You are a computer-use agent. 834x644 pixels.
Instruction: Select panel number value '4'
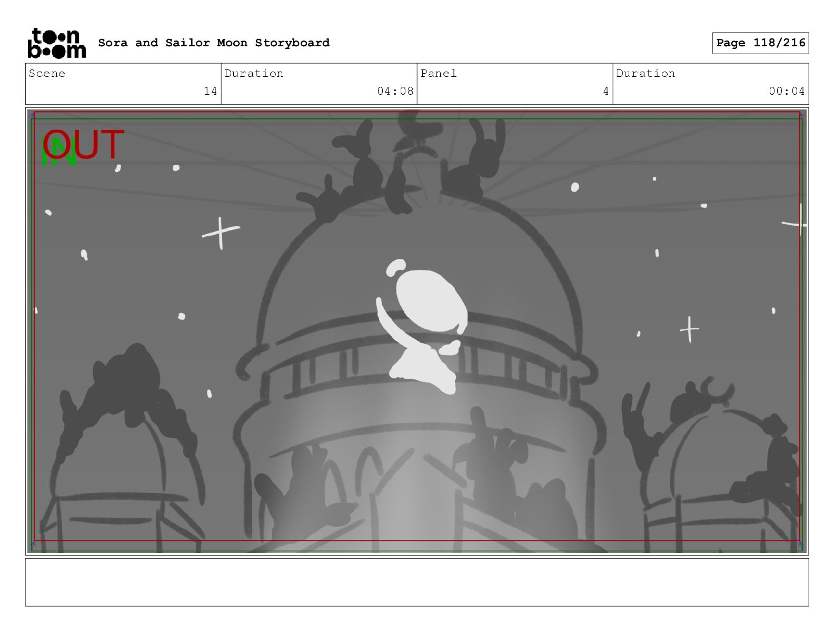tap(605, 91)
